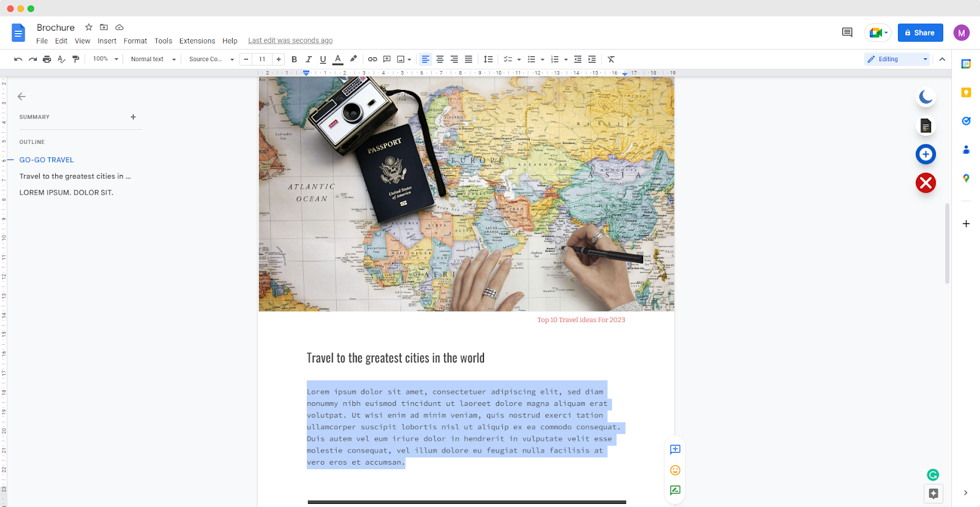Open the Source Co... font dropdown
The height and width of the screenshot is (507, 980).
click(211, 59)
